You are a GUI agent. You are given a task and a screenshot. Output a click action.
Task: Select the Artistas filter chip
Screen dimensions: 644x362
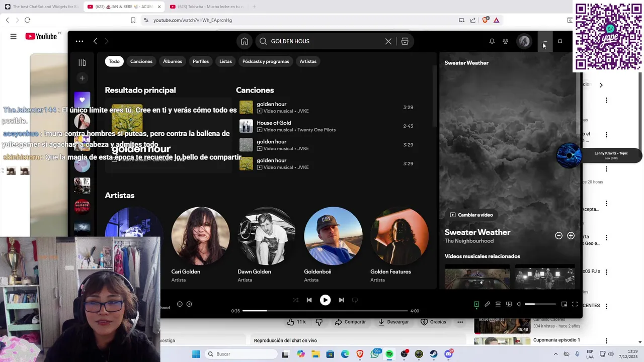coord(308,61)
